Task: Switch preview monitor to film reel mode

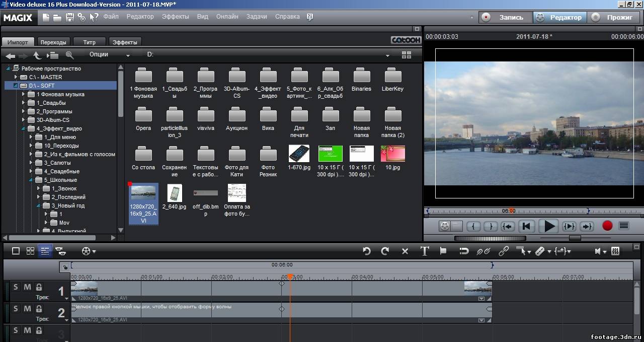Action: click(x=444, y=226)
